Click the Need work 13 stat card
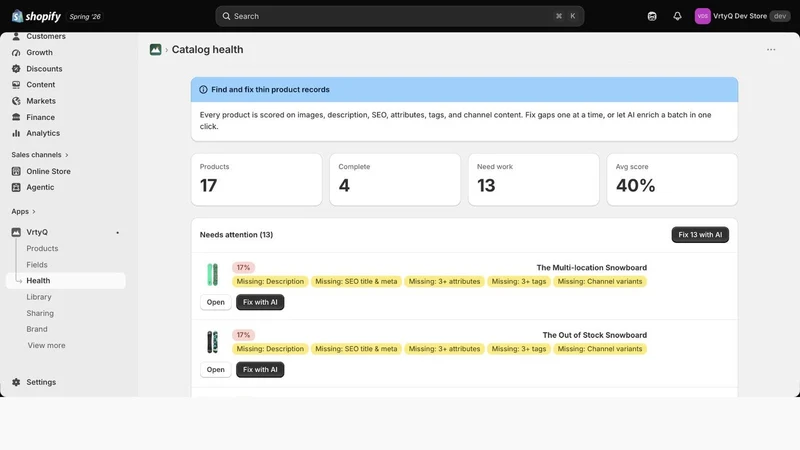Viewport: 800px width, 450px height. click(x=534, y=180)
